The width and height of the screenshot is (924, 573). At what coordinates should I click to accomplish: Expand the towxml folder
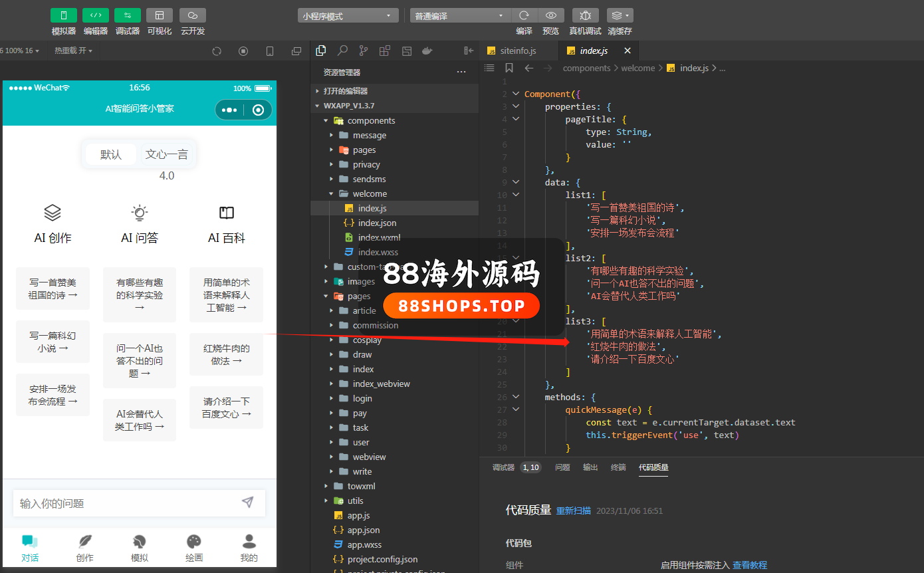(x=361, y=486)
